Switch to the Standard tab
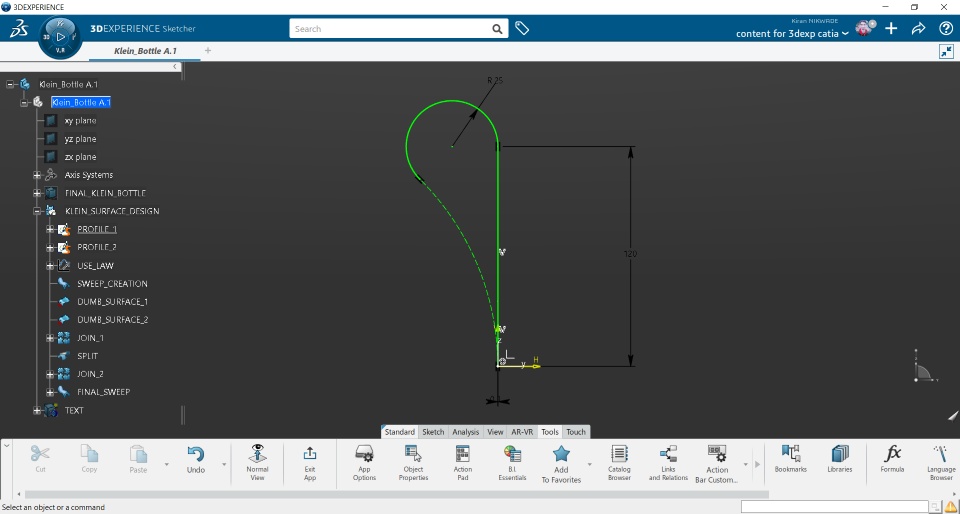The image size is (960, 514). [399, 431]
